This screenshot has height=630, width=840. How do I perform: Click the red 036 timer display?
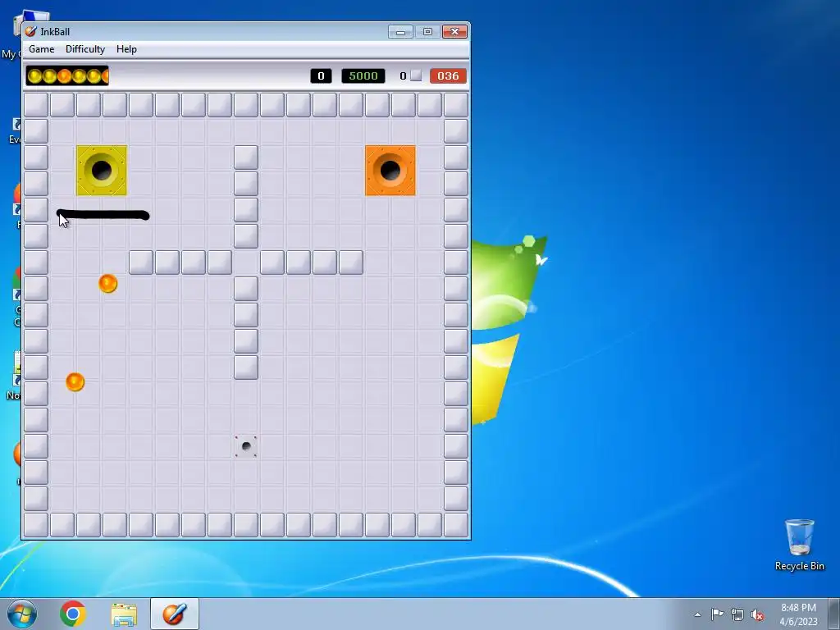click(448, 76)
